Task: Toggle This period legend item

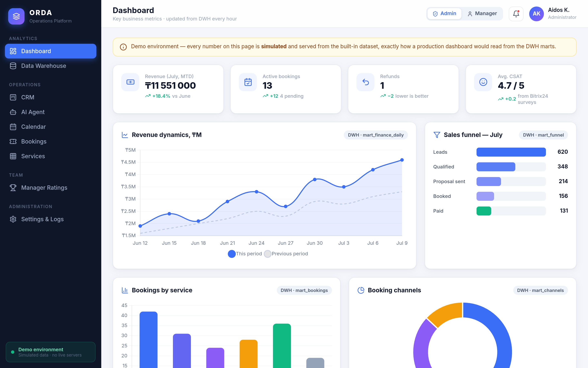Action: tap(245, 254)
